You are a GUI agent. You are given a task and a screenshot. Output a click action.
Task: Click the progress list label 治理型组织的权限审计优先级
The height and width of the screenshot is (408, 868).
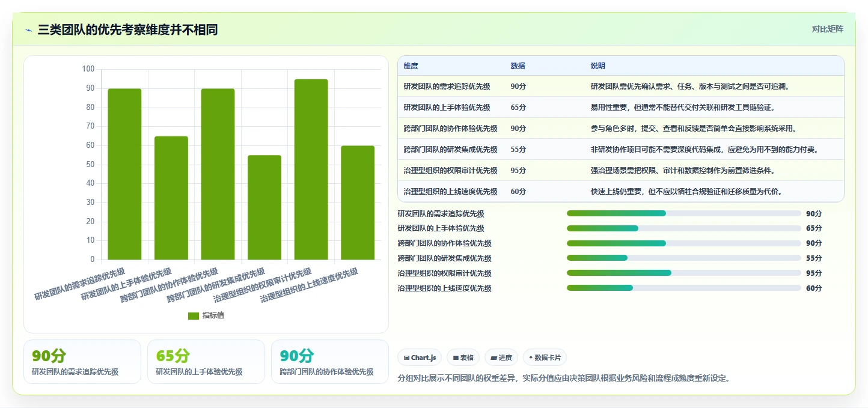(x=444, y=273)
